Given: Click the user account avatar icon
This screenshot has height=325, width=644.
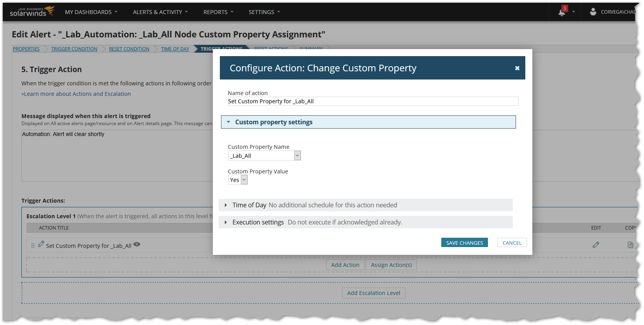Looking at the screenshot, I should point(593,12).
